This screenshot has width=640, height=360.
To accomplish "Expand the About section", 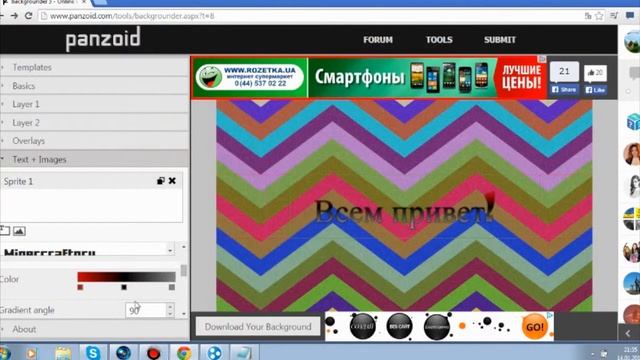I will click(94, 329).
